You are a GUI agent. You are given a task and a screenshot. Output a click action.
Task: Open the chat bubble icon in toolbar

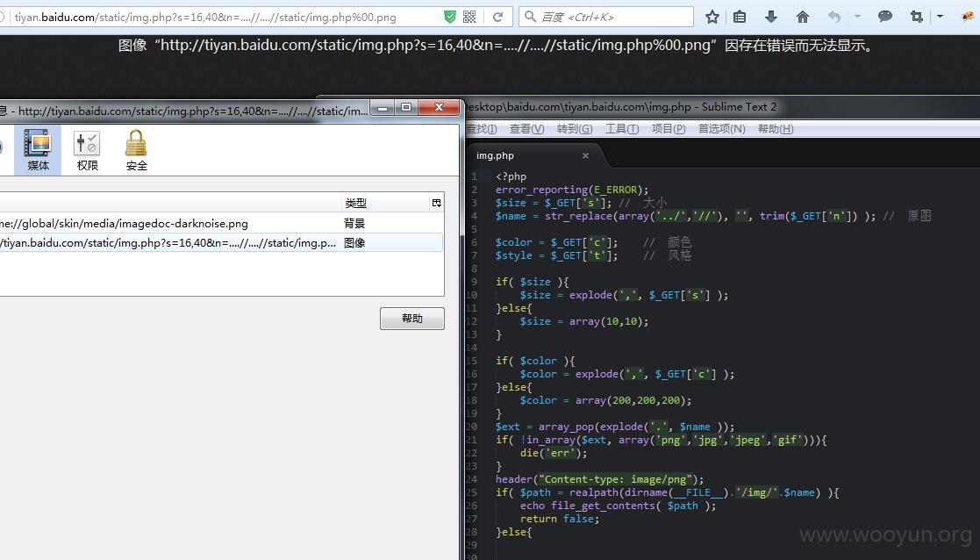[885, 17]
